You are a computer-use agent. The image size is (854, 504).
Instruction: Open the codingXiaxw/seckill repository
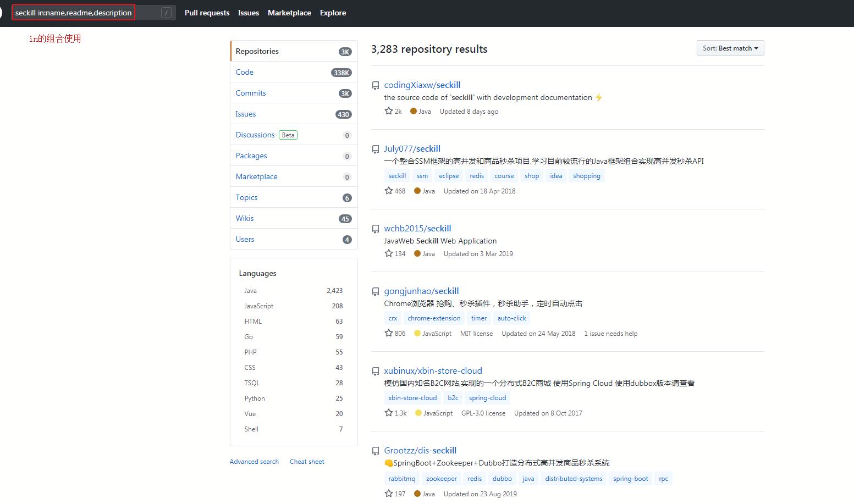click(x=422, y=85)
